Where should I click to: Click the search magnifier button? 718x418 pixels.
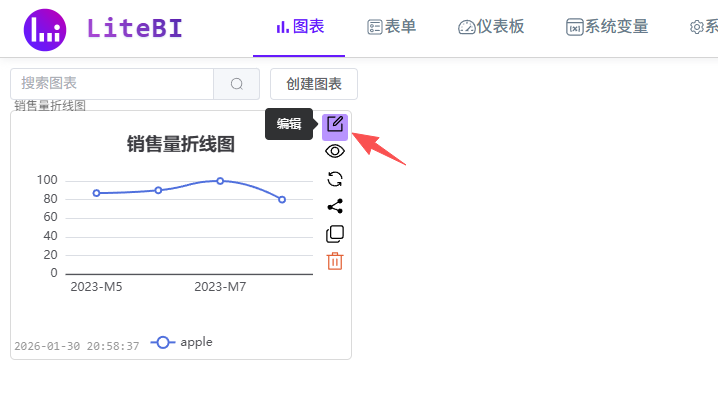click(x=237, y=84)
